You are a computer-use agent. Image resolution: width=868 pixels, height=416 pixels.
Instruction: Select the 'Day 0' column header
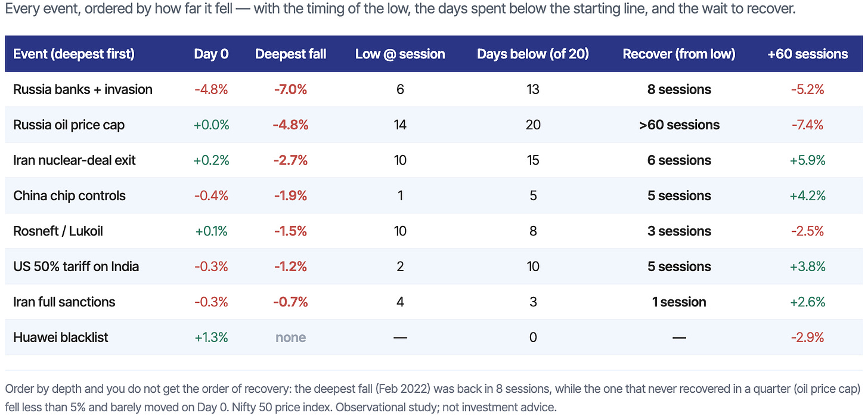211,54
